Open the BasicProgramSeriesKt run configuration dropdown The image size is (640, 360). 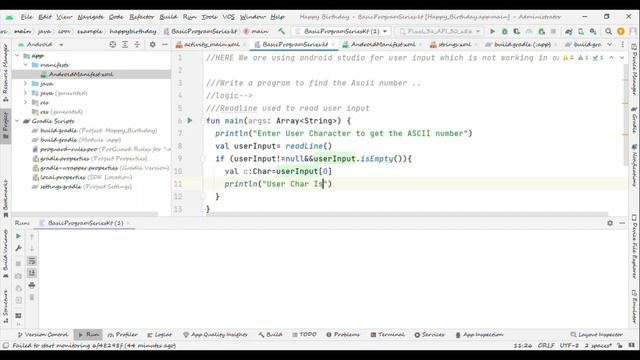342,31
